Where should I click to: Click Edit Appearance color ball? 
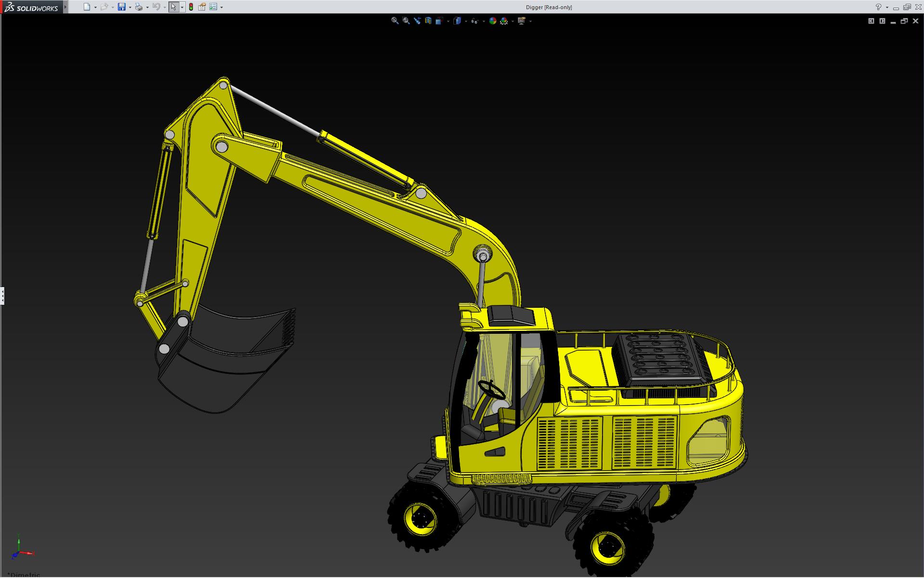[x=492, y=21]
